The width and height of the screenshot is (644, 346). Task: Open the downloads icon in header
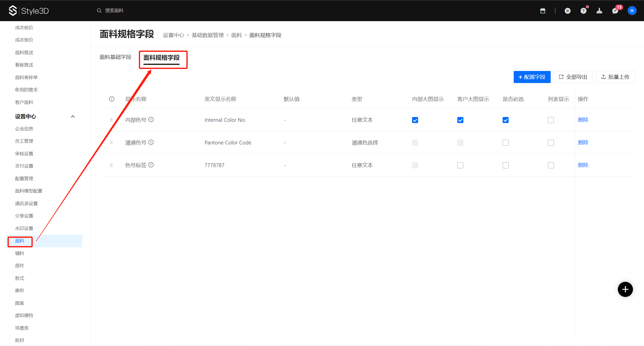click(x=599, y=11)
